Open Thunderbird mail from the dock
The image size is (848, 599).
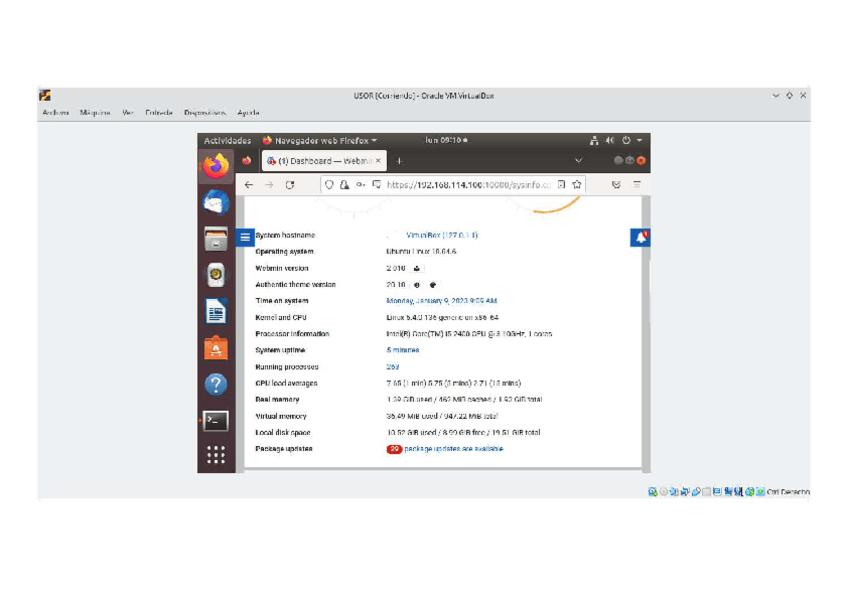[216, 203]
